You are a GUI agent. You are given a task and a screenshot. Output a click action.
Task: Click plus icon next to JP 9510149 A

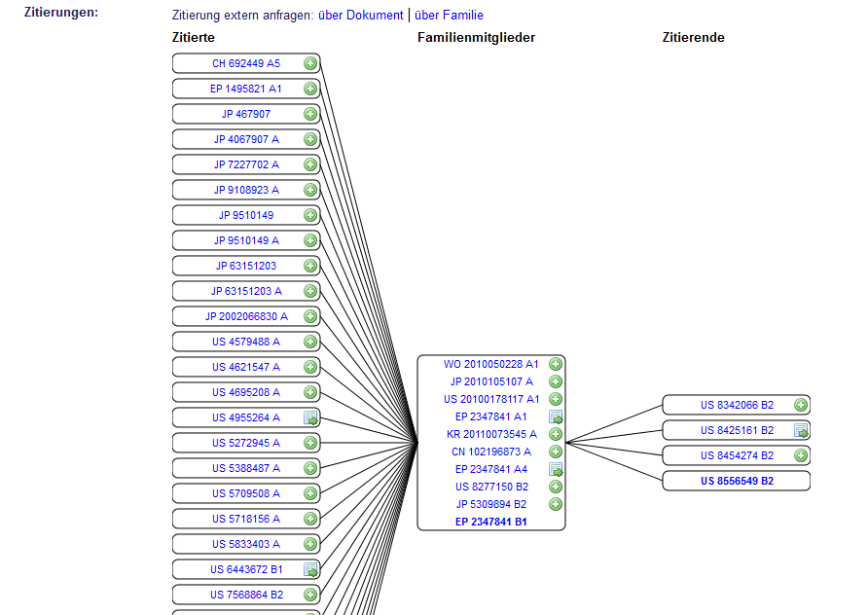[310, 240]
